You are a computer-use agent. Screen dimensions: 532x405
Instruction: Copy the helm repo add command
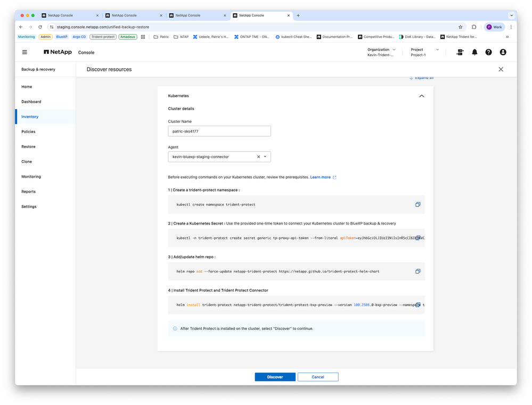point(418,271)
